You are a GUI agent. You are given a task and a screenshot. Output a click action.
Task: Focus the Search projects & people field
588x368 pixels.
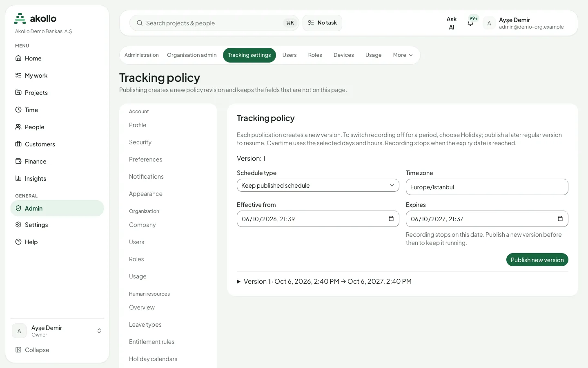[214, 23]
